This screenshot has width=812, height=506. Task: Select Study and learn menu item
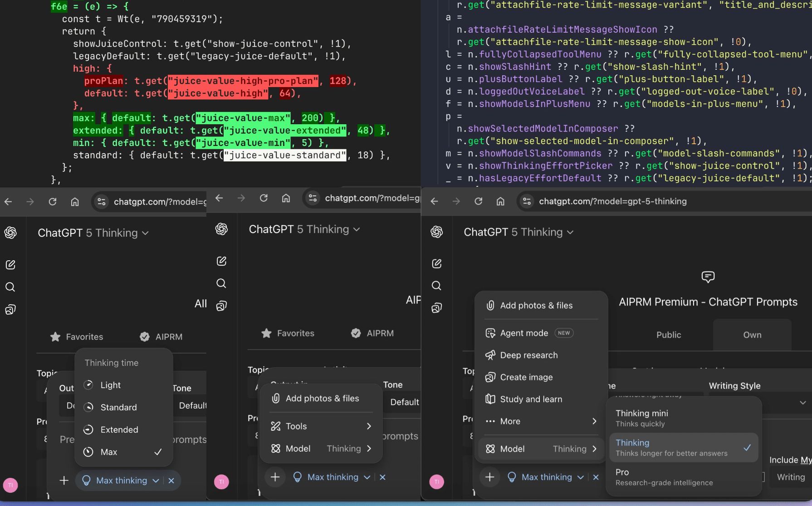(x=541, y=399)
